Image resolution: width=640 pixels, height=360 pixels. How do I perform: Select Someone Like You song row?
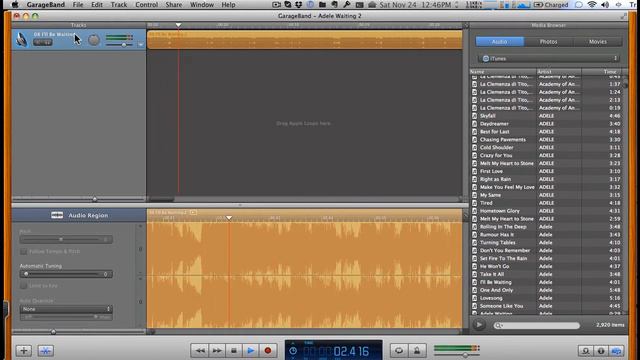[547, 306]
